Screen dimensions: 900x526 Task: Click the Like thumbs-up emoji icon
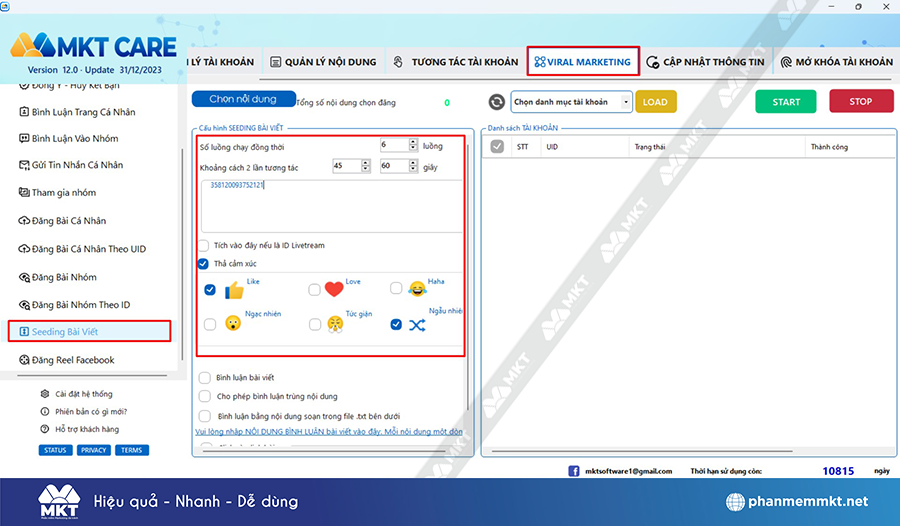[x=234, y=291]
